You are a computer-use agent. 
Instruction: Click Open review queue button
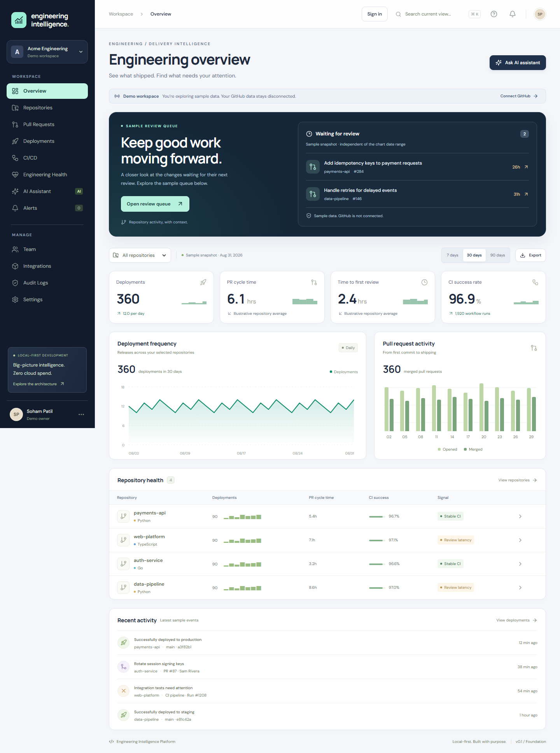tap(155, 204)
